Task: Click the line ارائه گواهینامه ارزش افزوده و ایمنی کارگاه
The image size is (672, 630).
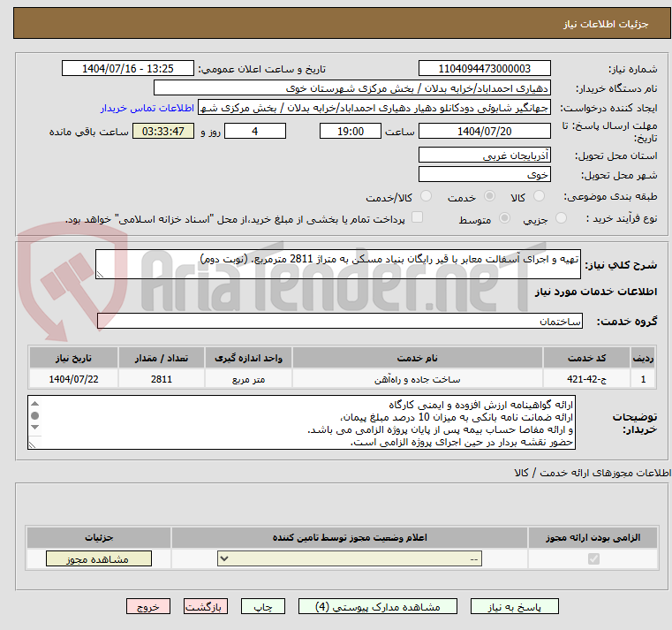Action: (481, 405)
